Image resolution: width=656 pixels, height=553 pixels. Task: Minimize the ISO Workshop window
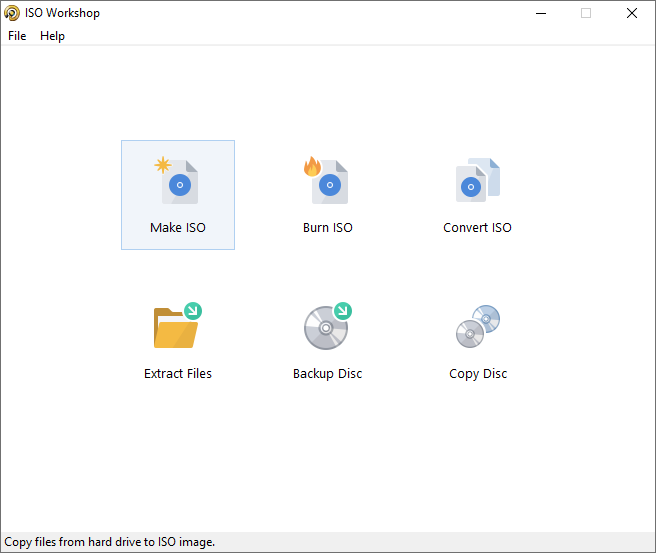[541, 13]
